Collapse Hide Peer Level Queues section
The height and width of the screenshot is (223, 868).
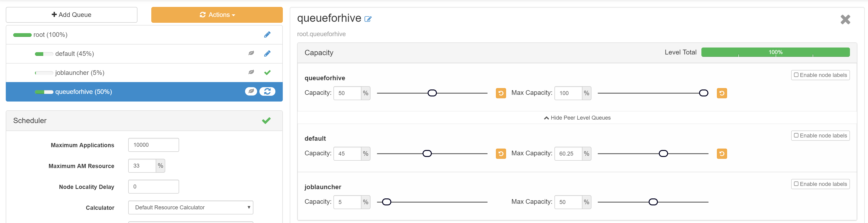point(577,118)
